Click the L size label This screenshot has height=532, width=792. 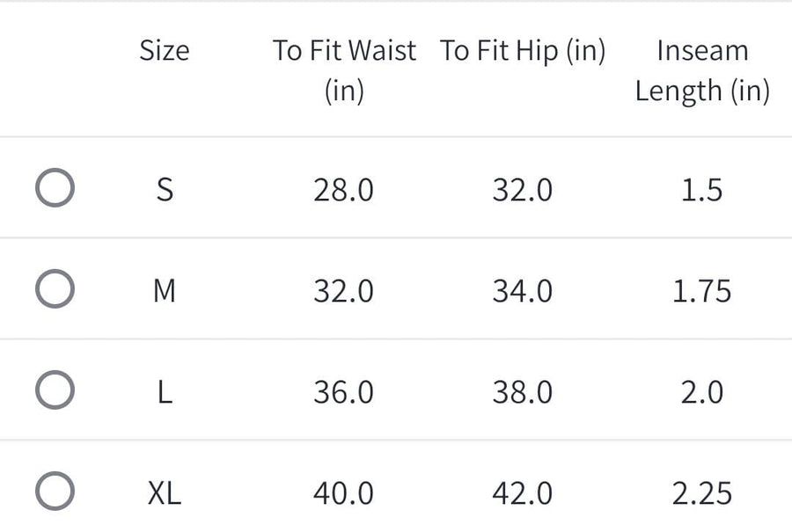165,392
